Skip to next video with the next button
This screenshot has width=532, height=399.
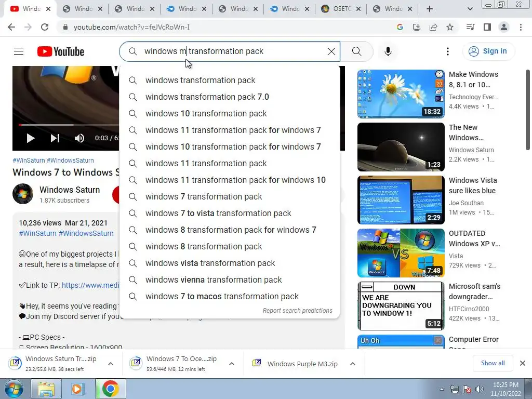coord(55,138)
